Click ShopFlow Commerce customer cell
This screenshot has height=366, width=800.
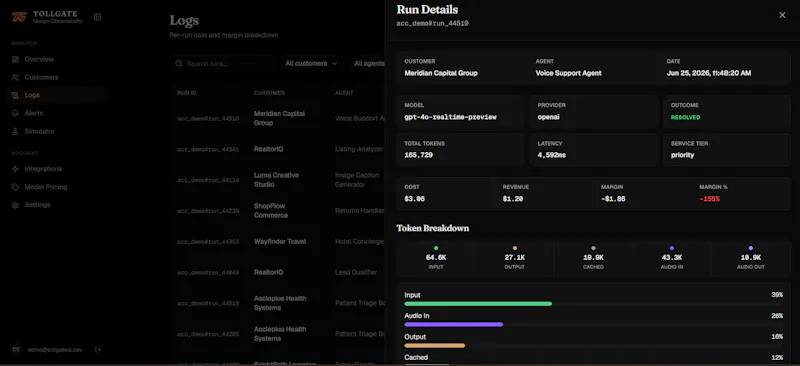[271, 211]
